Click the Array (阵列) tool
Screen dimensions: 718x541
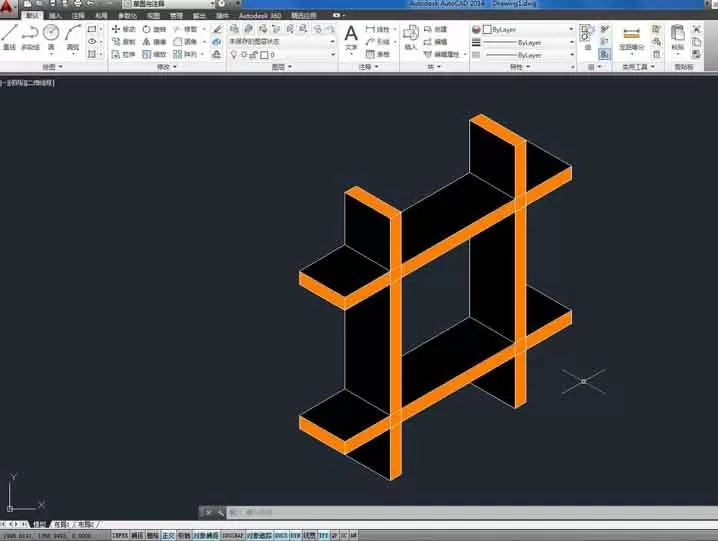coord(185,55)
